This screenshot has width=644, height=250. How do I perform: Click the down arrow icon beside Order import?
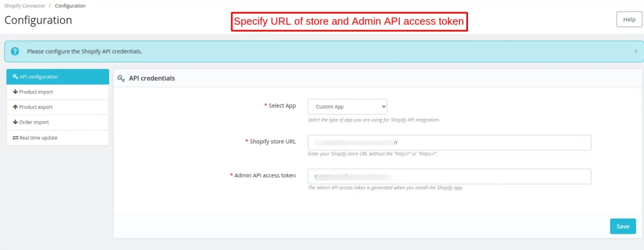click(x=16, y=122)
